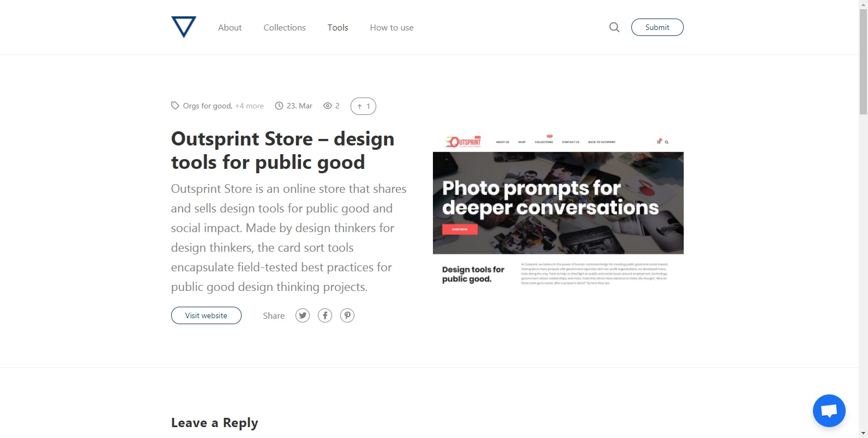Click the tag icon beside Orgs for good
The height and width of the screenshot is (438, 868).
(175, 106)
